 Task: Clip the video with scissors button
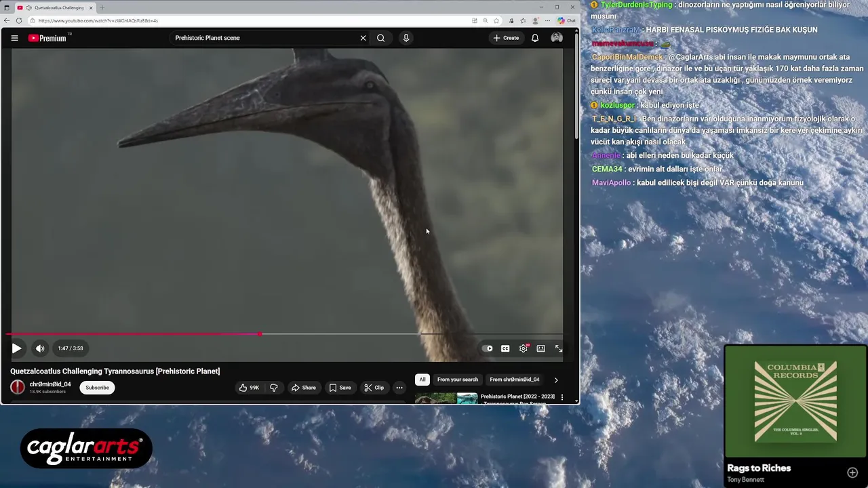[x=374, y=388]
